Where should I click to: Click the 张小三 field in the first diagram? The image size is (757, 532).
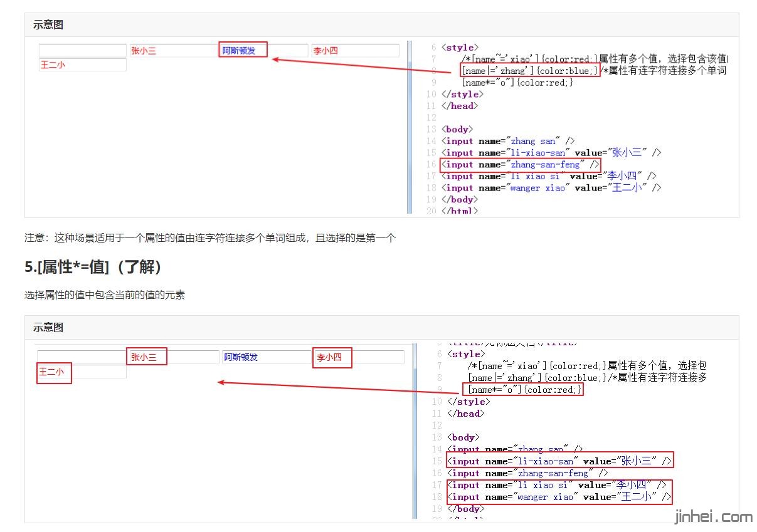pyautogui.click(x=173, y=51)
